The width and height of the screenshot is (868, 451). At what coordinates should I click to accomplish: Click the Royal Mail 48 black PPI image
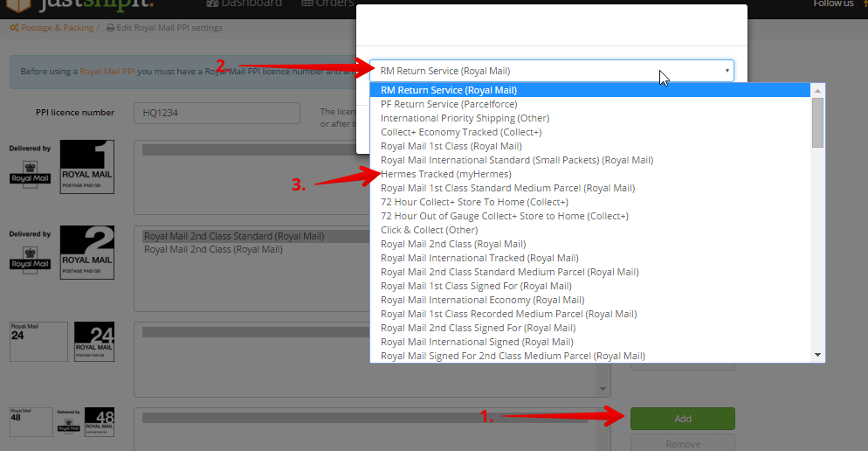[x=99, y=423]
